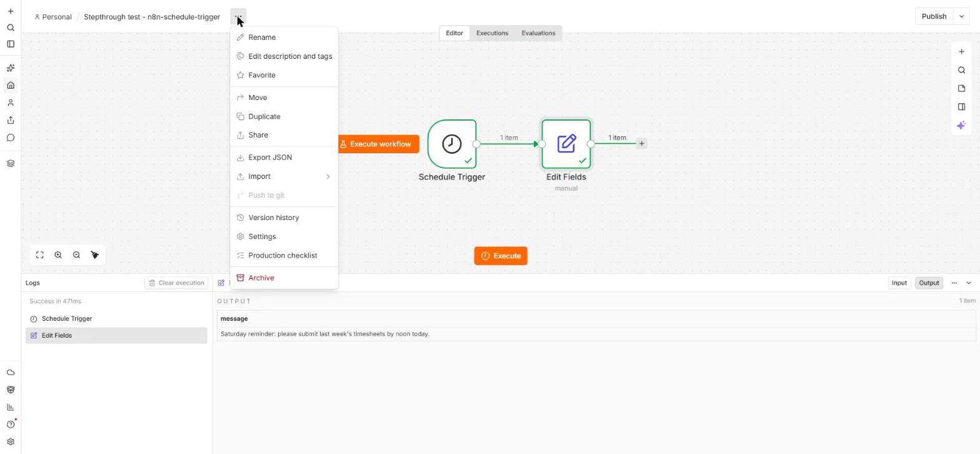Open the bar chart icon in left sidebar
This screenshot has height=454, width=980.
point(11,407)
